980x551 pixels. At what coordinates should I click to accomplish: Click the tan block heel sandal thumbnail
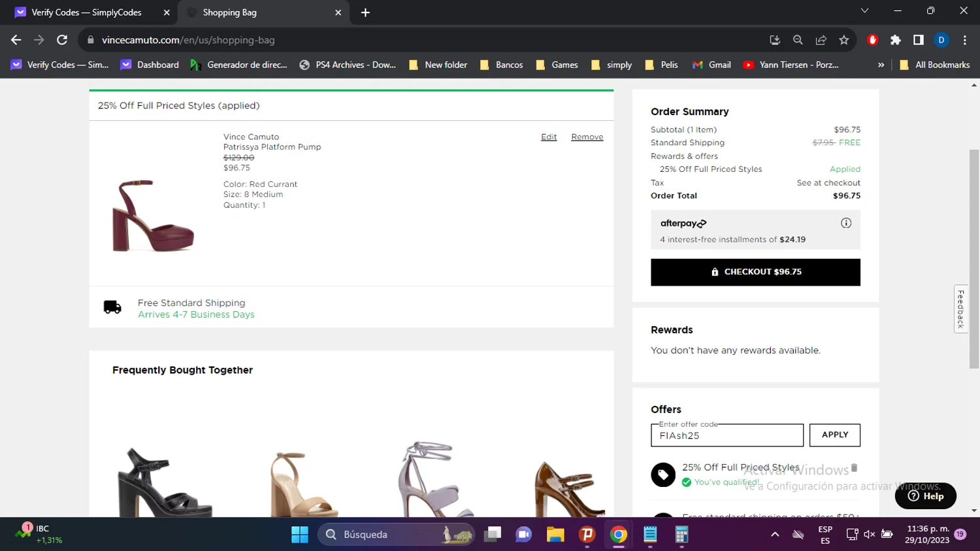coord(304,484)
